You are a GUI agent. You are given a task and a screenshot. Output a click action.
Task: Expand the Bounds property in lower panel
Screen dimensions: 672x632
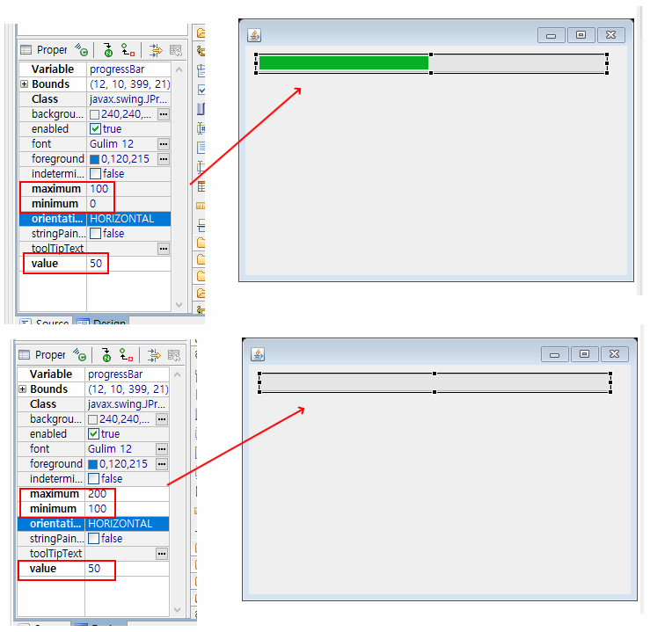(23, 389)
